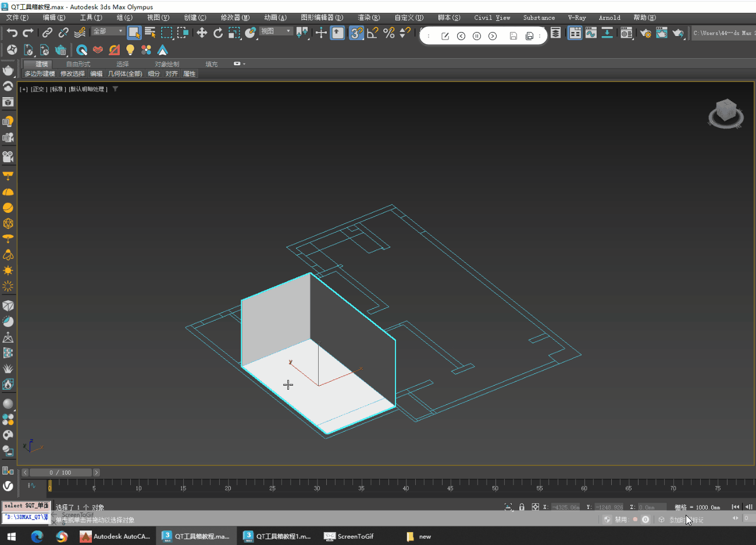Toggle the Window/Crossing selection mode

click(x=183, y=33)
